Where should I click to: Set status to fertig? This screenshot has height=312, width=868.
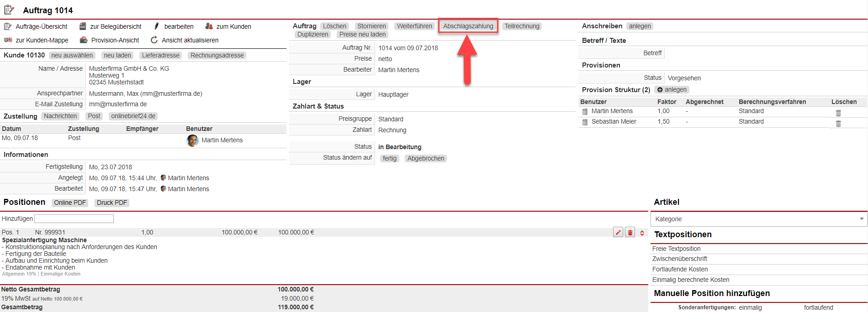point(389,158)
